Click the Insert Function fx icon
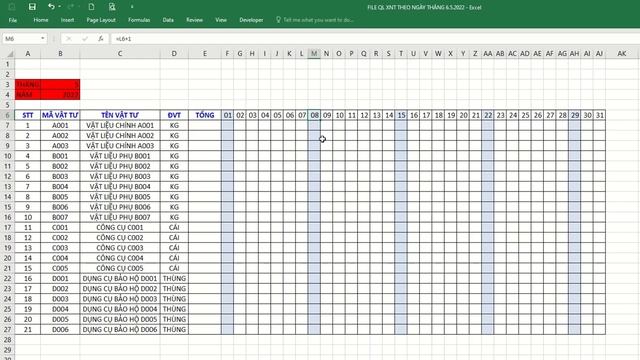 coord(100,39)
